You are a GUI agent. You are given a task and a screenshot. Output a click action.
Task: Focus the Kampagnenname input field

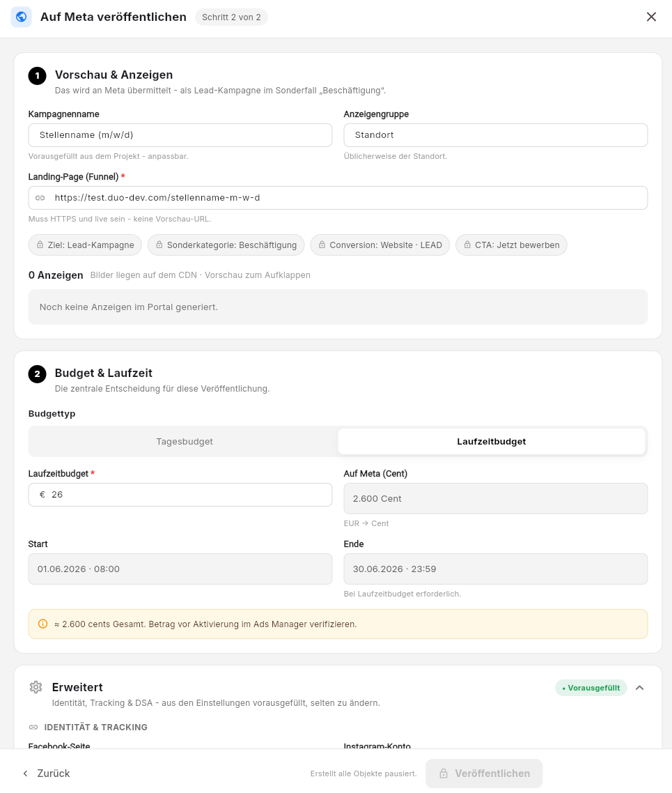coord(180,135)
